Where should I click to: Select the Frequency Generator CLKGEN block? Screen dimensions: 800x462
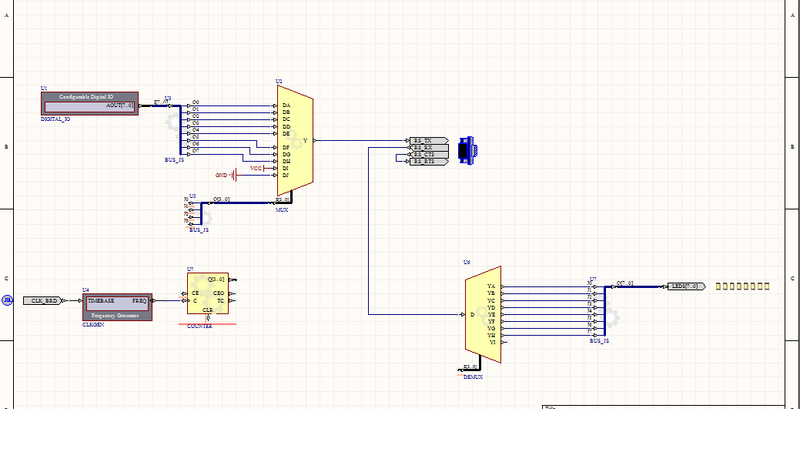click(x=116, y=305)
